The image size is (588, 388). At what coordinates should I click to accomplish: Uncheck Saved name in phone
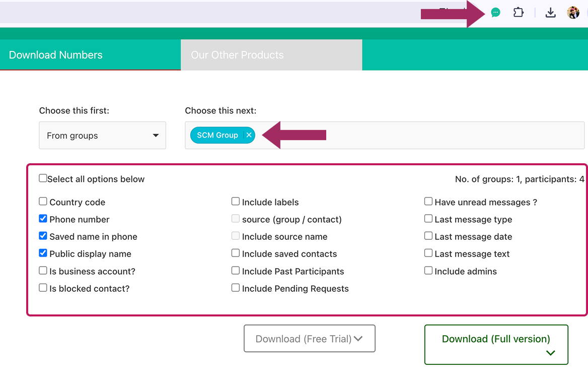(x=43, y=236)
